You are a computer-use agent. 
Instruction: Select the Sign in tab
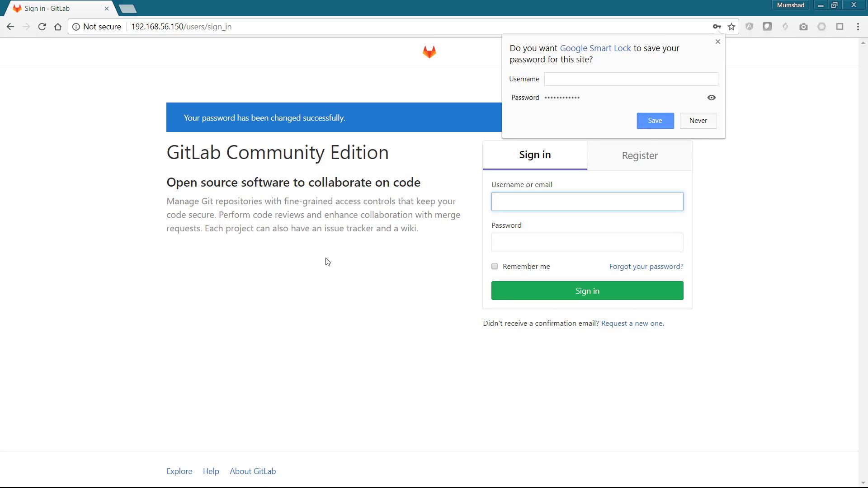pos(535,155)
